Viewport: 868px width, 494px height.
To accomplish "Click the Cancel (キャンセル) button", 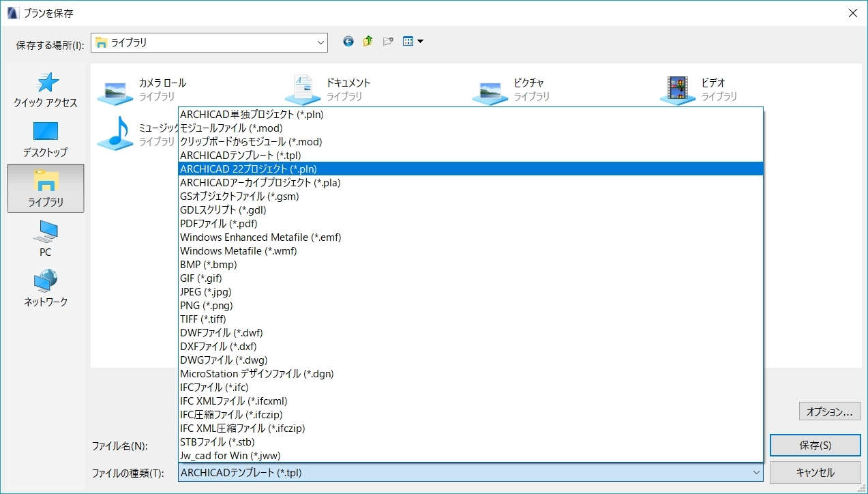I will point(815,472).
